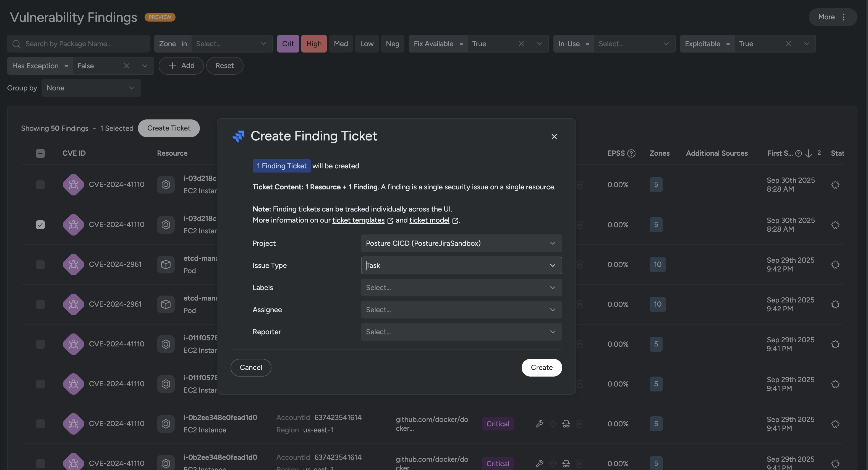Click the zones count badge showing 10
Viewport: 868px width, 470px height.
[657, 265]
